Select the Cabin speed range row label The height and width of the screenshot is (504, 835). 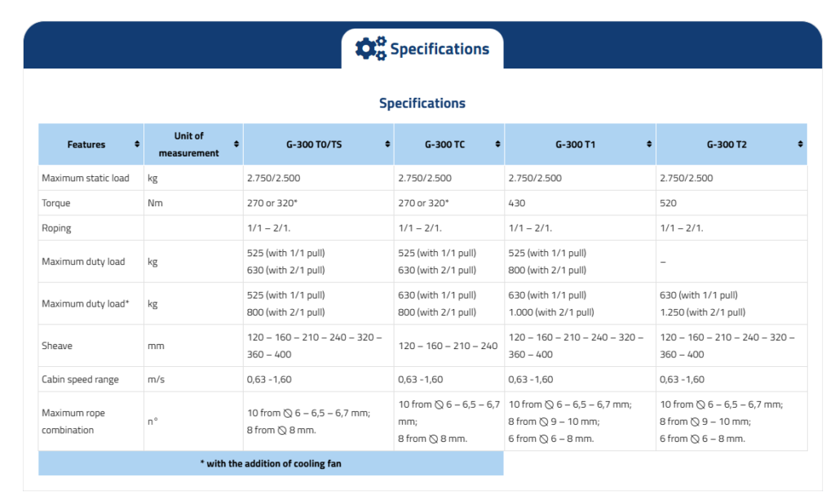(x=80, y=379)
